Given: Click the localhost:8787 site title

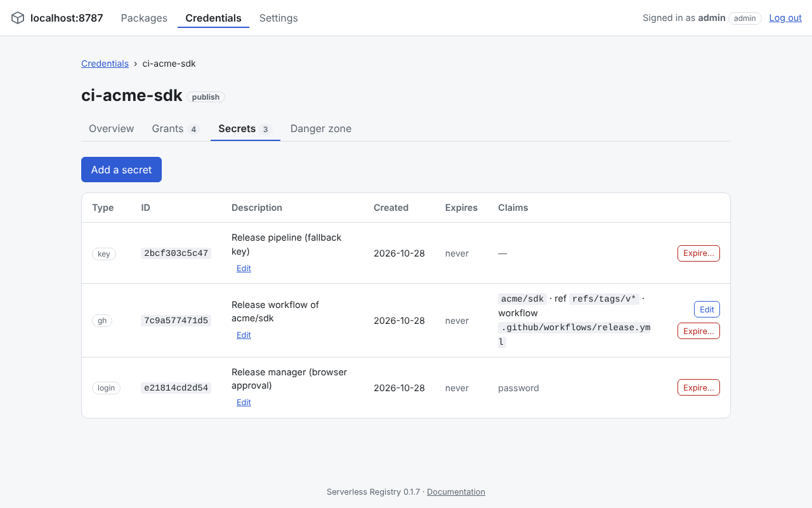Looking at the screenshot, I should (67, 18).
